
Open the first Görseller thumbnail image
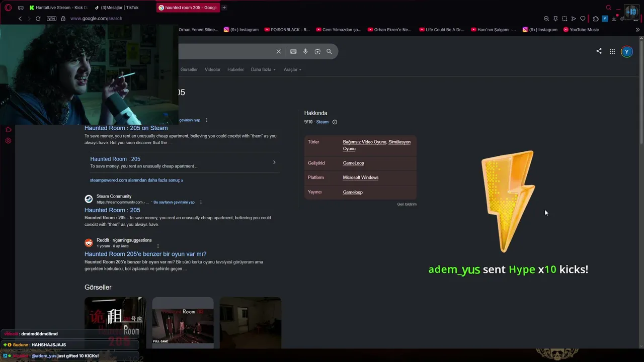tap(115, 322)
